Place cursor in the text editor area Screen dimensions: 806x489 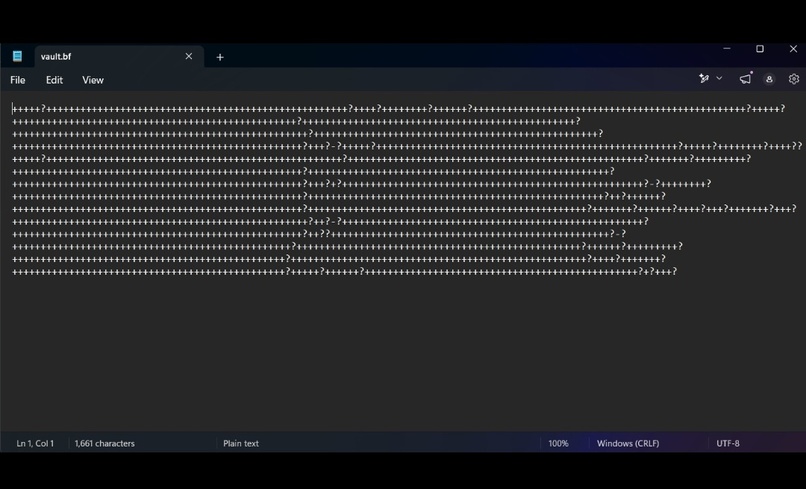[403, 261]
